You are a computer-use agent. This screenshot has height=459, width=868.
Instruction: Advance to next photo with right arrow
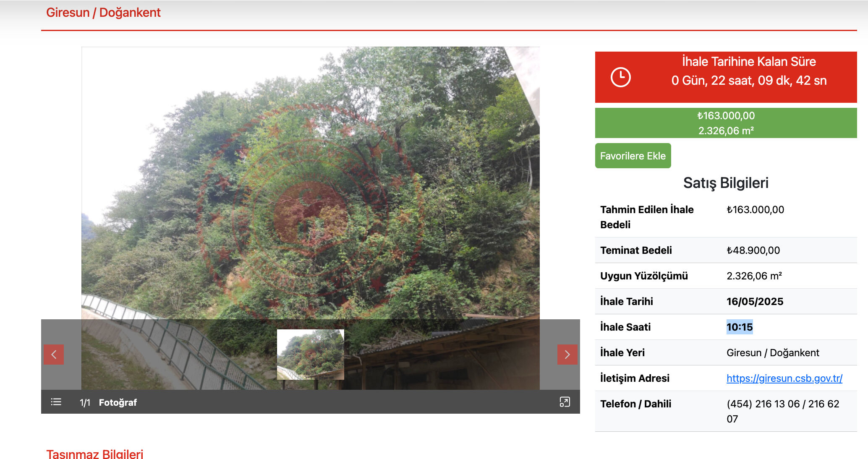click(567, 355)
